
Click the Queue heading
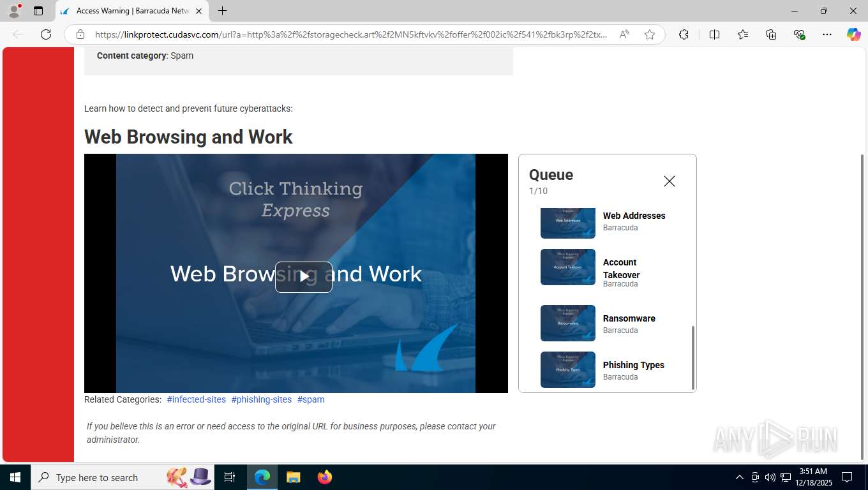coord(551,175)
